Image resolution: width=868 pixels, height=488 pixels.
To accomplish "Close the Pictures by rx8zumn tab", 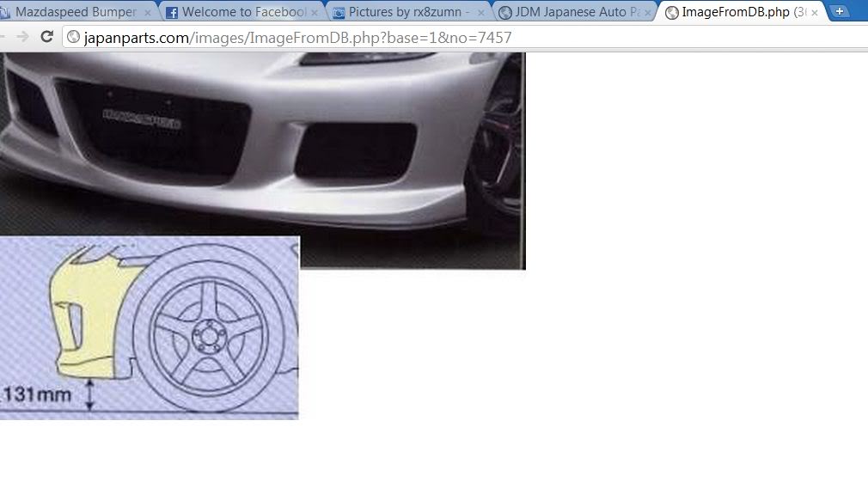I will (480, 12).
